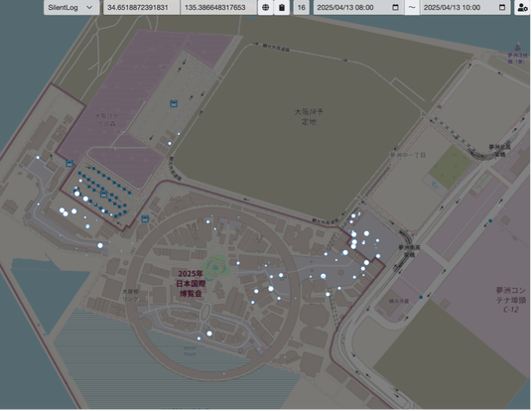Click the end datetime 2025/04/13 10:00 field
Screen dimensions: 532x411
coord(465,7)
